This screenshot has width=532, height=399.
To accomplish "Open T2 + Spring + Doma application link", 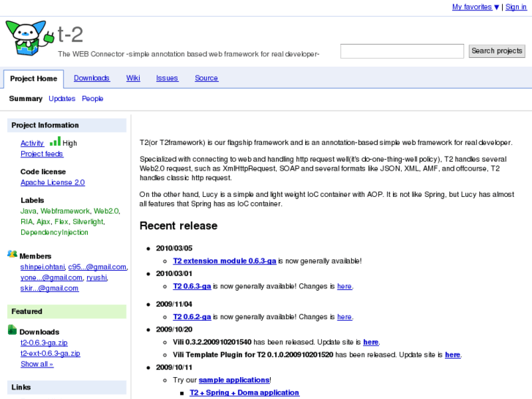I will 244,392.
